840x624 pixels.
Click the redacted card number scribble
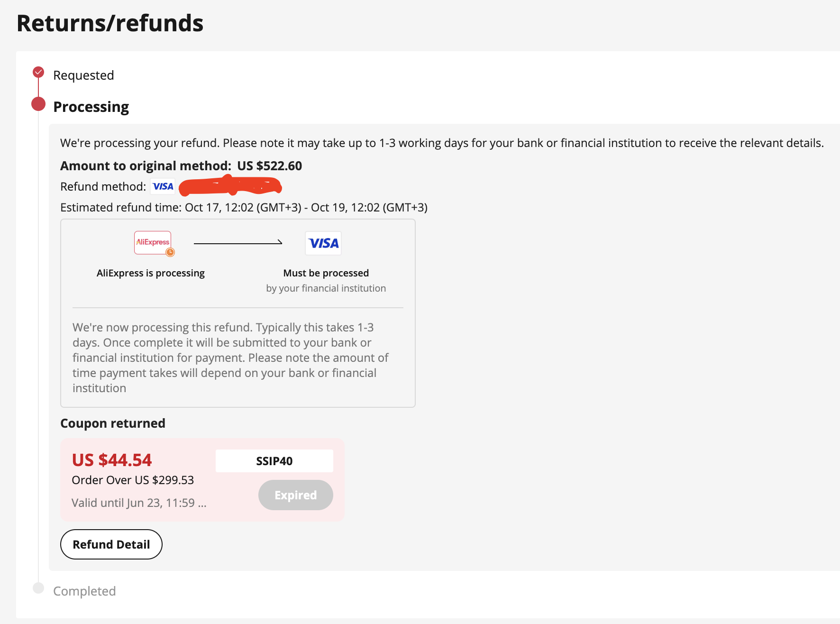(x=230, y=185)
